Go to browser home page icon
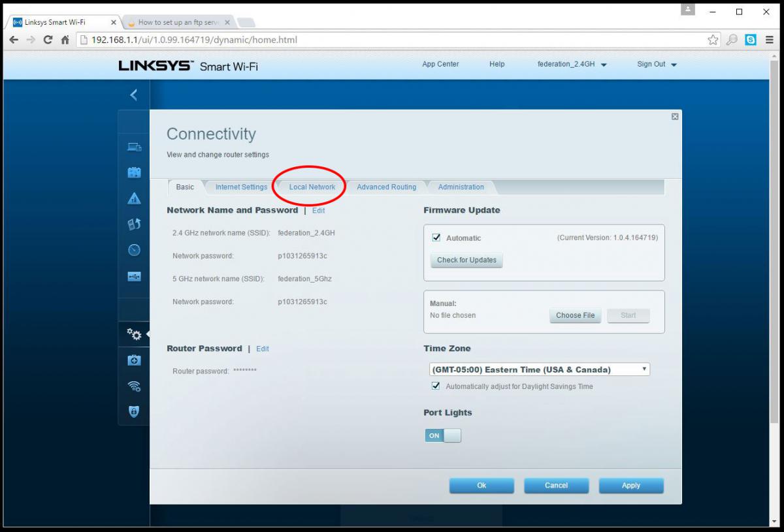The height and width of the screenshot is (532, 784). [x=65, y=40]
